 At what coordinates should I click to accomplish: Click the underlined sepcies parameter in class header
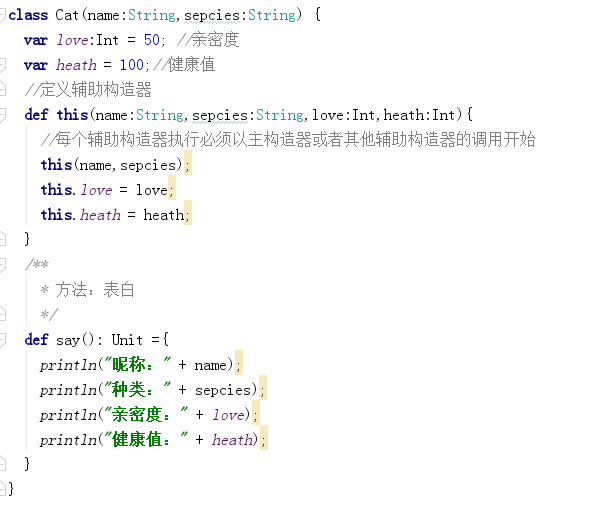212,16
